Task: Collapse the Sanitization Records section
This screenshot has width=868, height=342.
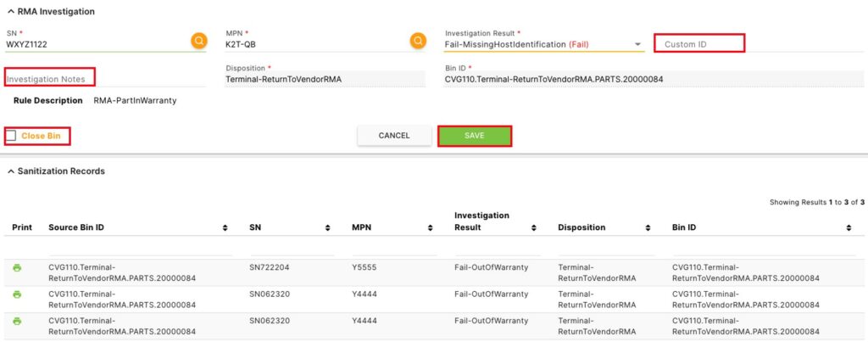Action: pyautogui.click(x=10, y=171)
